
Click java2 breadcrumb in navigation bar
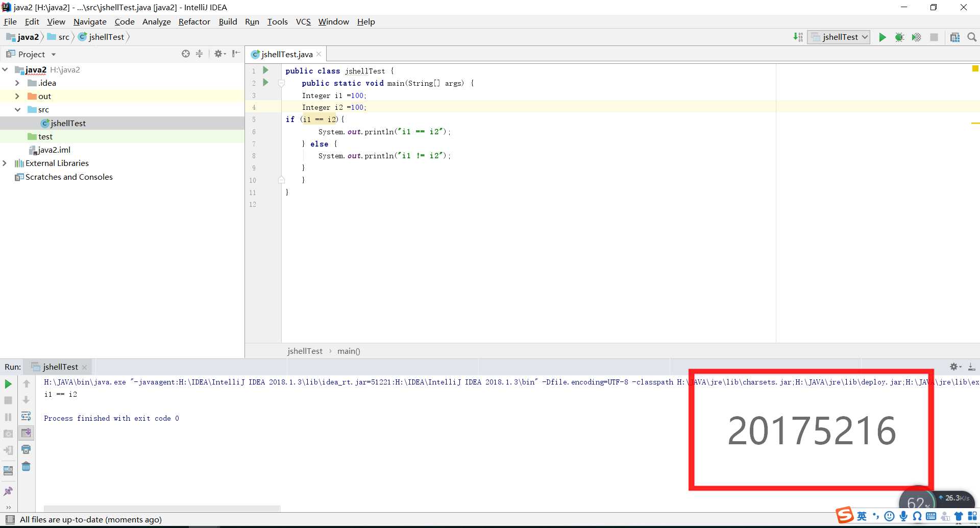pyautogui.click(x=23, y=37)
